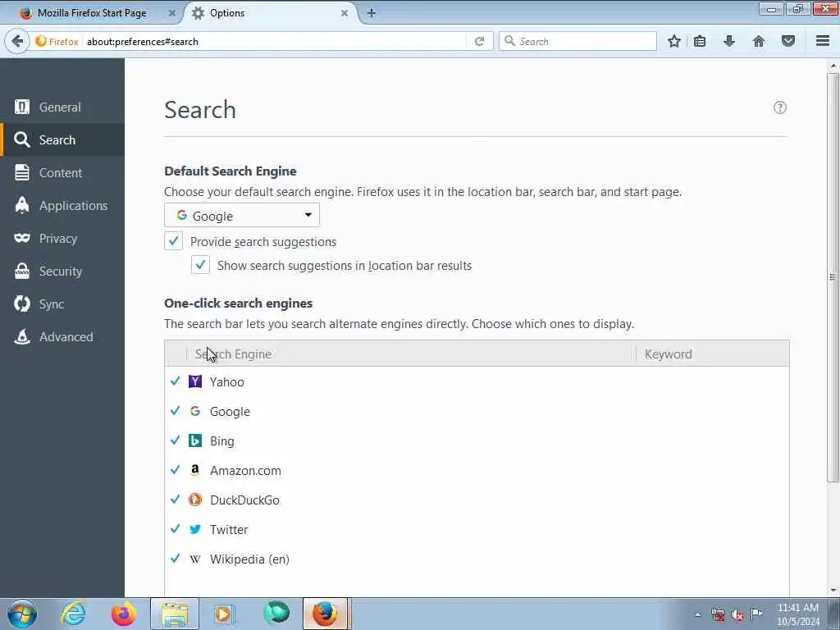840x630 pixels.
Task: Uncheck Amazon.com one-click search engine
Action: click(x=176, y=469)
